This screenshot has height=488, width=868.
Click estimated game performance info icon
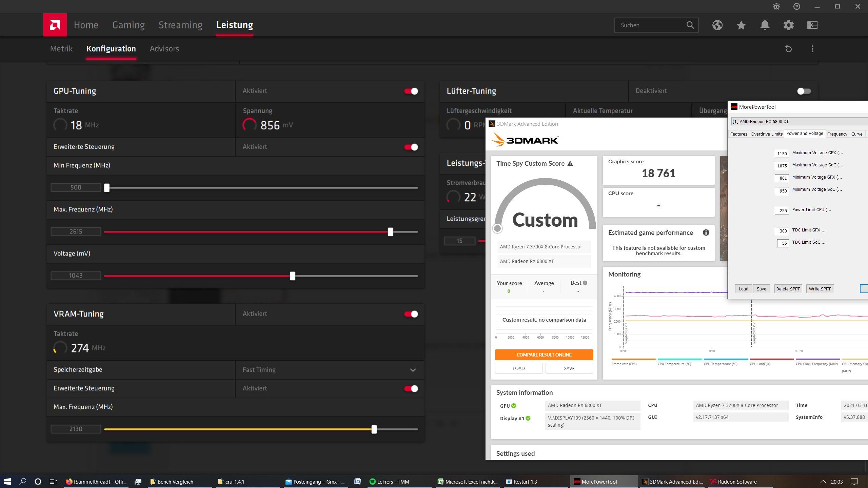coord(706,232)
